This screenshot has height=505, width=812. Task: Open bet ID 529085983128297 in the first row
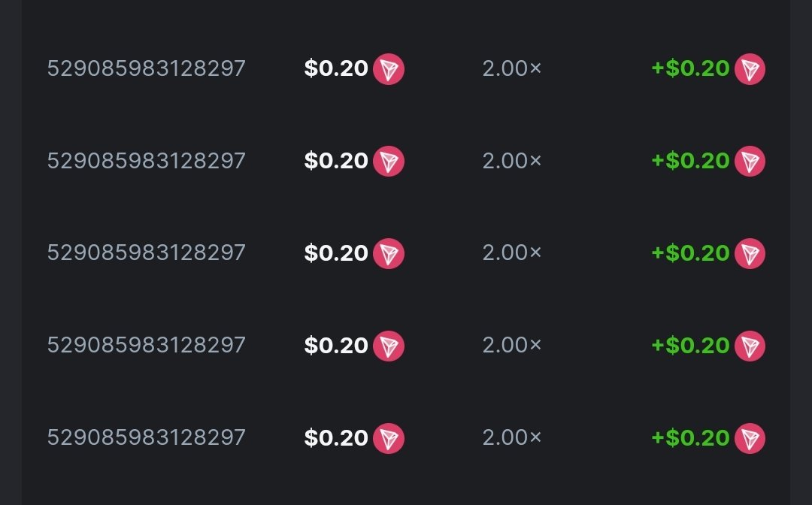(x=147, y=69)
